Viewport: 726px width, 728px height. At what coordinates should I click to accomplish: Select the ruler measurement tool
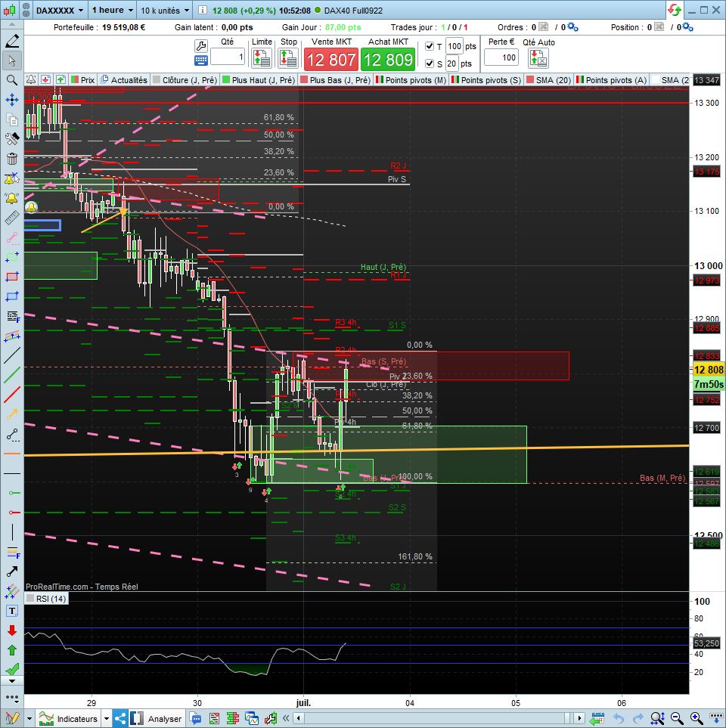(12, 218)
